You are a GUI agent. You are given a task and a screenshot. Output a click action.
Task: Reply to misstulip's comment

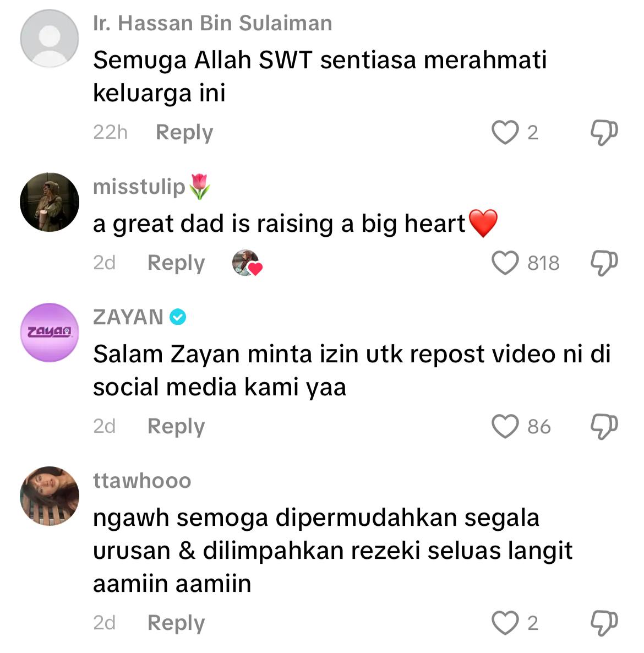pyautogui.click(x=176, y=263)
